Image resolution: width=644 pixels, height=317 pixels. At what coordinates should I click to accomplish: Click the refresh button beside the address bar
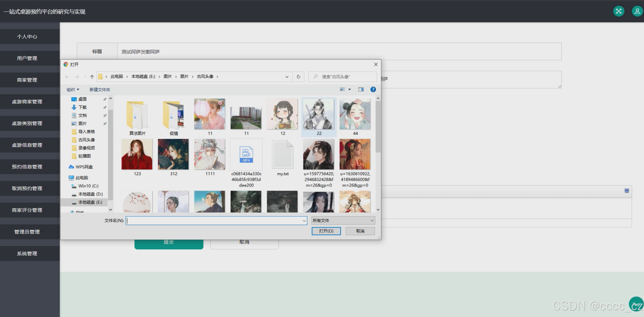point(298,77)
